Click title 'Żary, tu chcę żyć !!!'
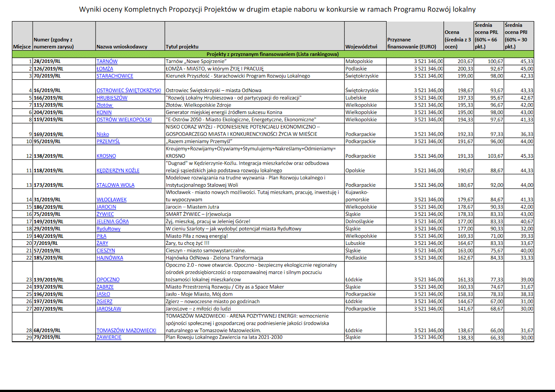Viewport: 555px width, 392px height. coord(188,243)
